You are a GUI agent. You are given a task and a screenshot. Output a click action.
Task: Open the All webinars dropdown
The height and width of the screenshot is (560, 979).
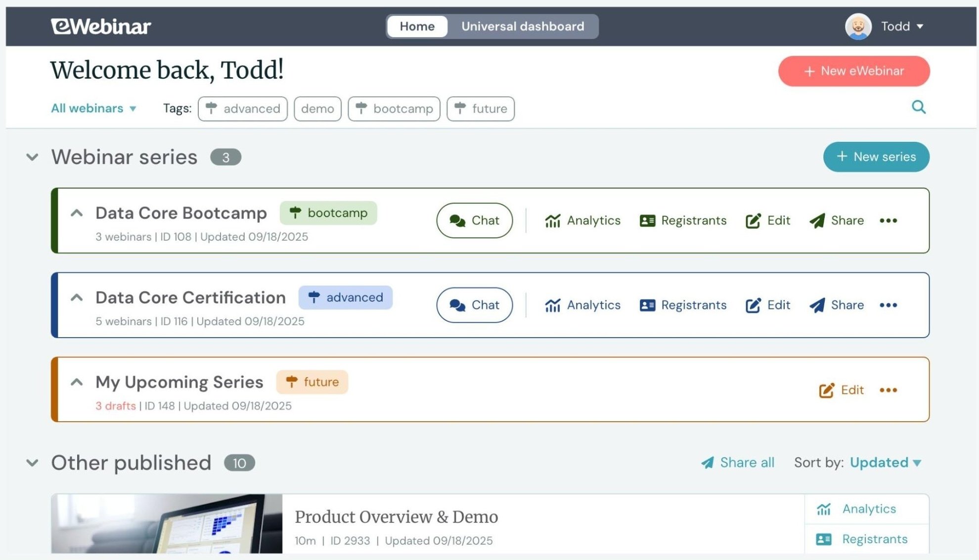(x=93, y=108)
